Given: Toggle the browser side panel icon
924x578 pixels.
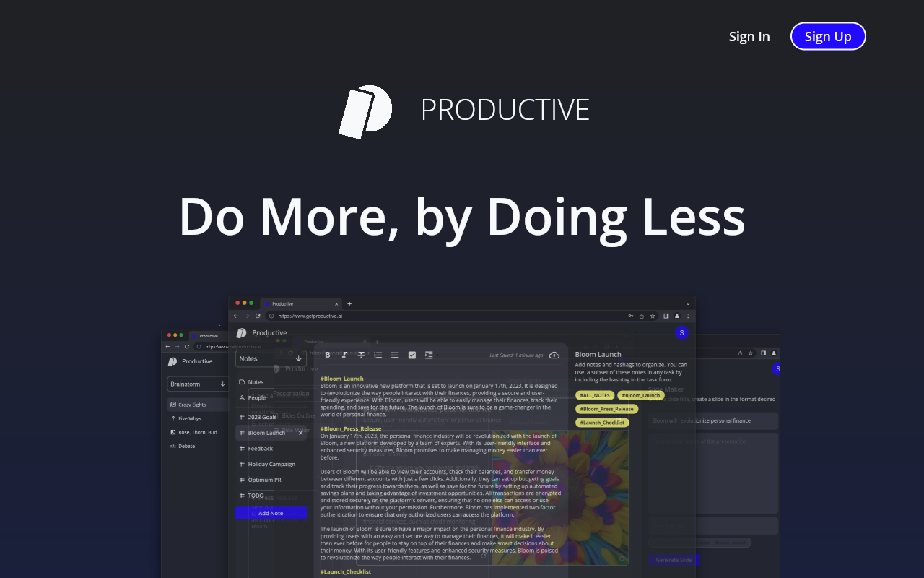Looking at the screenshot, I should click(666, 316).
